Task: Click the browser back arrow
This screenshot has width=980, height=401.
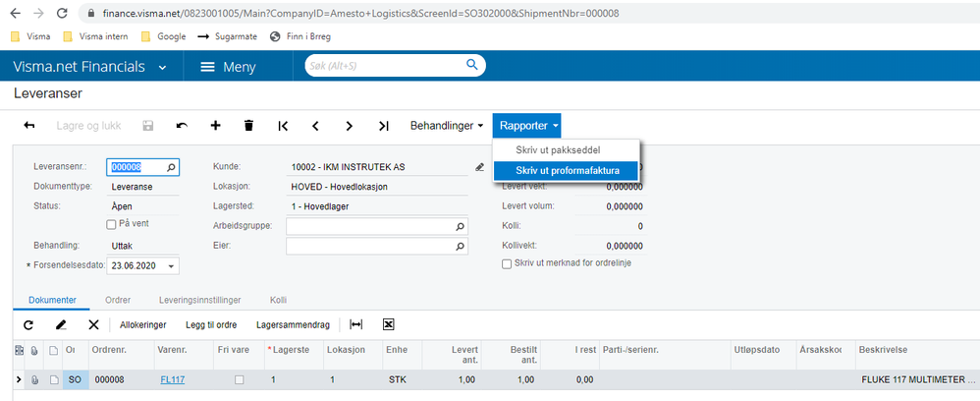Action: point(15,13)
